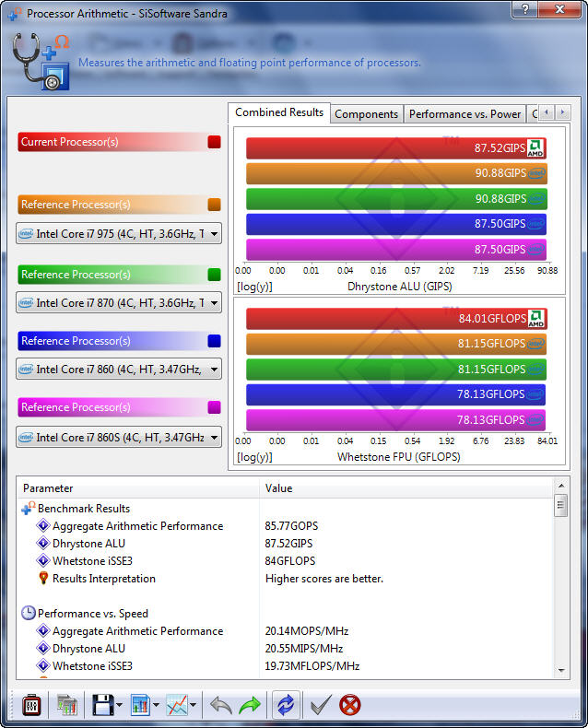Viewport: 588px width, 728px height.
Task: Click the magenta 78.13GFLOPS Whetstone bar
Action: click(395, 419)
